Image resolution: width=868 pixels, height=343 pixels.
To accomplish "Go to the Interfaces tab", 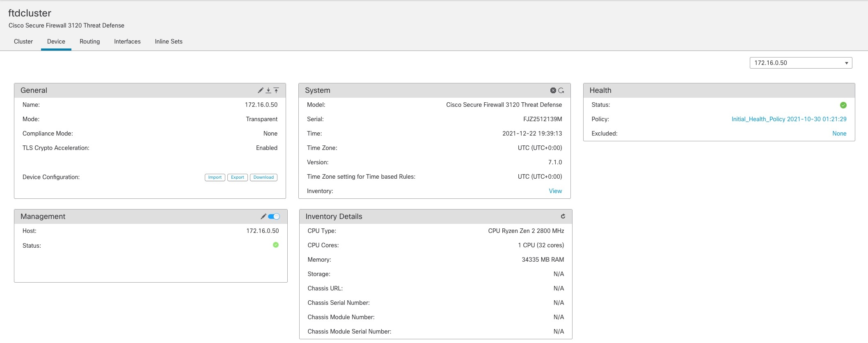I will [x=127, y=41].
